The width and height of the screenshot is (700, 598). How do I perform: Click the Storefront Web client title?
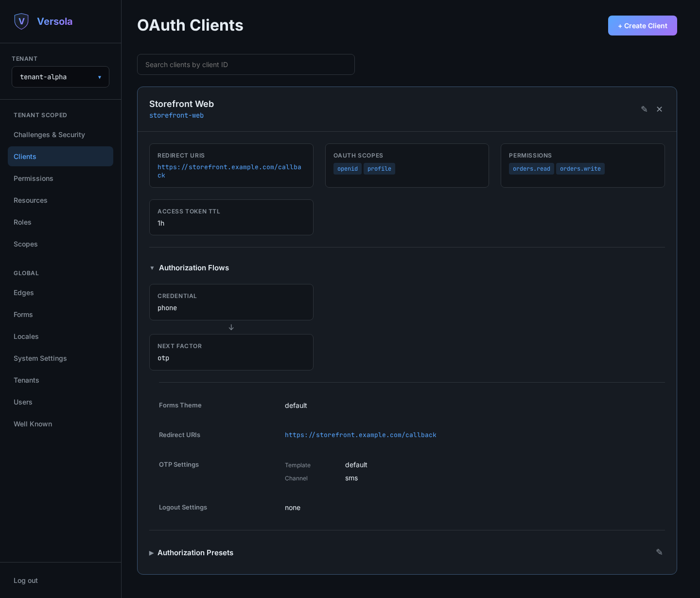point(181,104)
